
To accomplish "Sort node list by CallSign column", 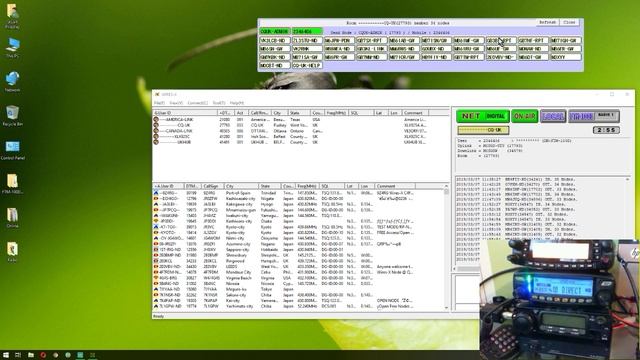I will (x=213, y=186).
